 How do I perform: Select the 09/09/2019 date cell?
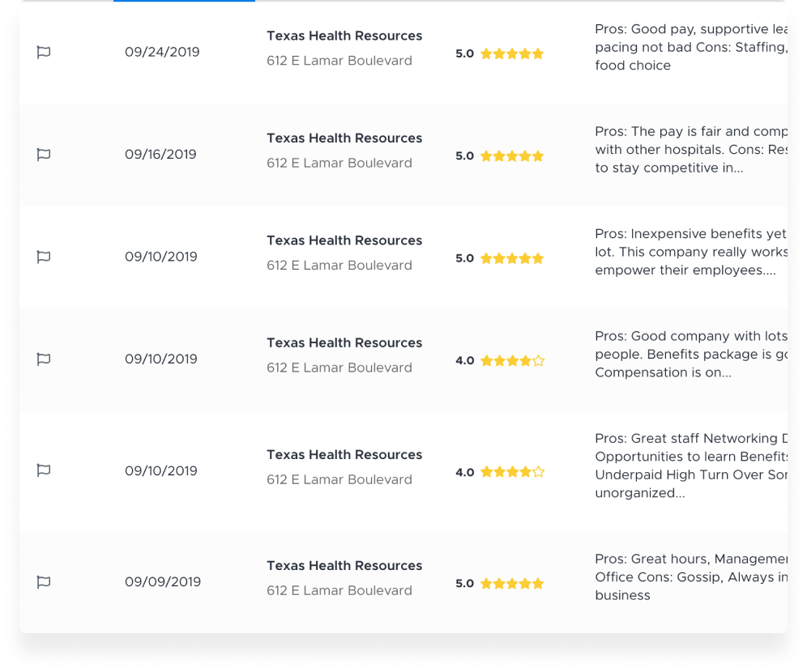click(x=163, y=582)
